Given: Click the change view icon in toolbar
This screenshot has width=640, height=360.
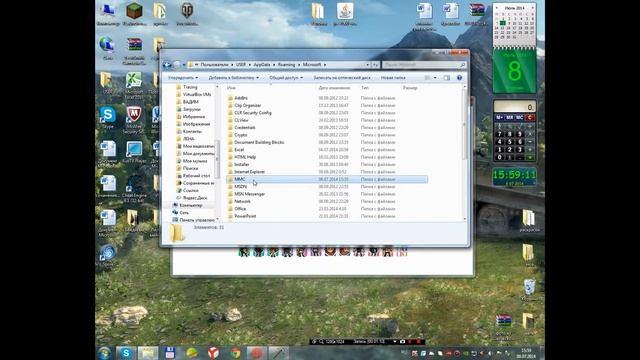Looking at the screenshot, I should [427, 78].
